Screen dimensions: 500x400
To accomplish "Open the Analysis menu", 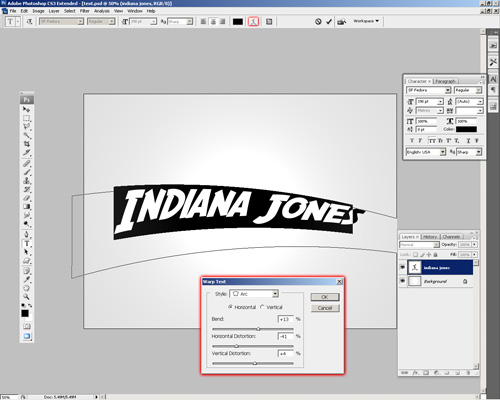I will (102, 11).
